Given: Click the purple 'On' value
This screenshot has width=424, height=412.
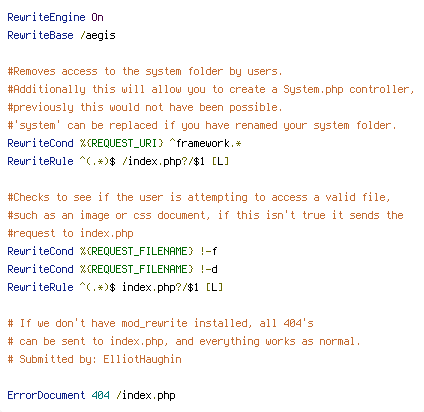Looking at the screenshot, I should pos(97,17).
